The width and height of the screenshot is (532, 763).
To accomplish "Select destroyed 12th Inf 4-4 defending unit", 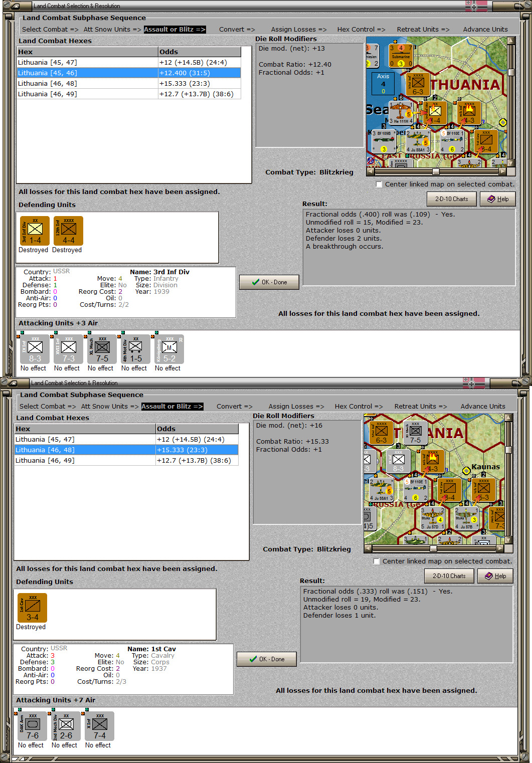I will tap(68, 231).
